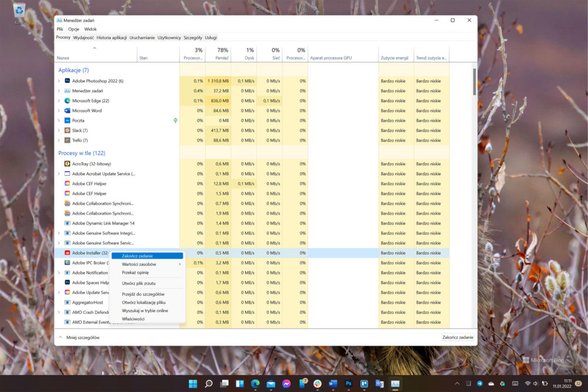Choose Utwórz plik zrzutu from context menu
The width and height of the screenshot is (588, 392).
point(148,283)
